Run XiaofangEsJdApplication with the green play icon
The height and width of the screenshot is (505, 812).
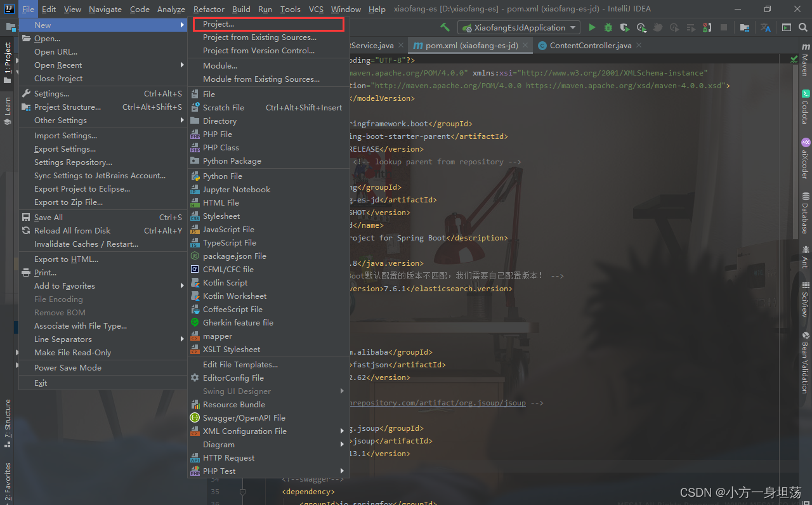(x=592, y=27)
